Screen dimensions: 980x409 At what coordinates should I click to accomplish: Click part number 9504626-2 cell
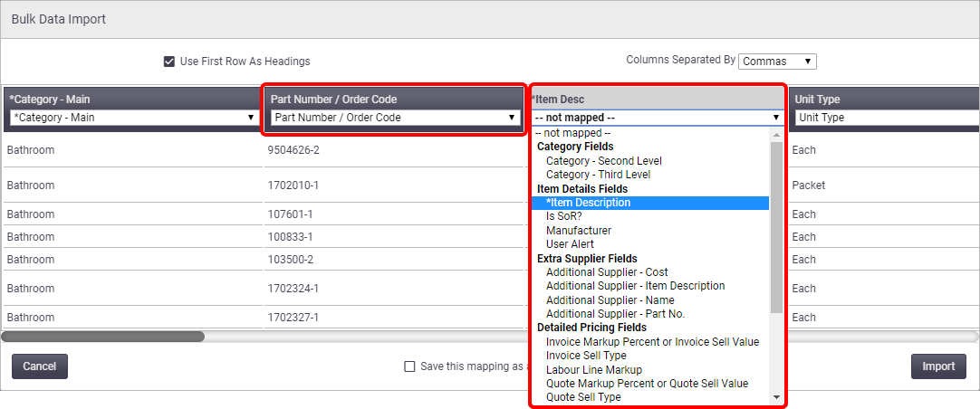click(x=392, y=150)
